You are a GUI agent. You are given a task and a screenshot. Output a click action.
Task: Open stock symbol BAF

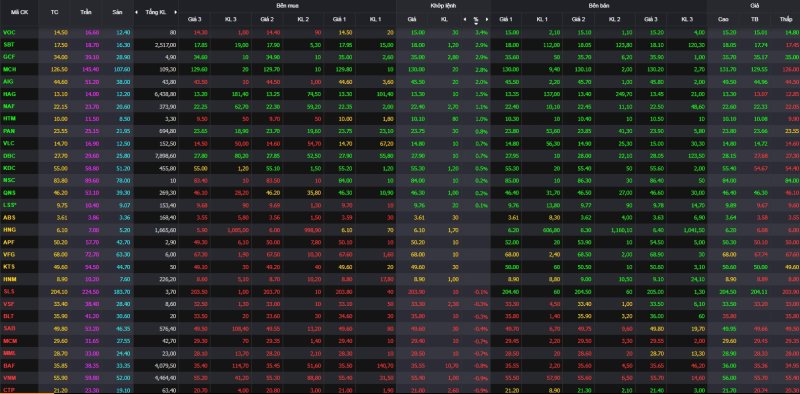point(8,365)
